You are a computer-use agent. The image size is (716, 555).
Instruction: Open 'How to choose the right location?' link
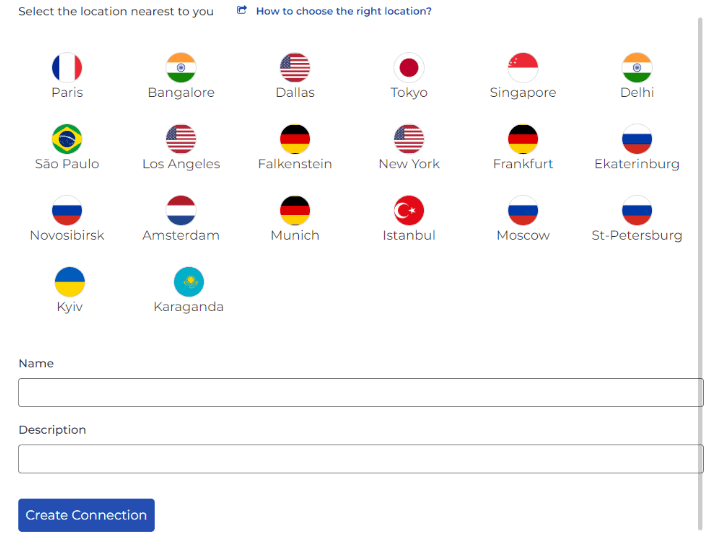pyautogui.click(x=343, y=12)
